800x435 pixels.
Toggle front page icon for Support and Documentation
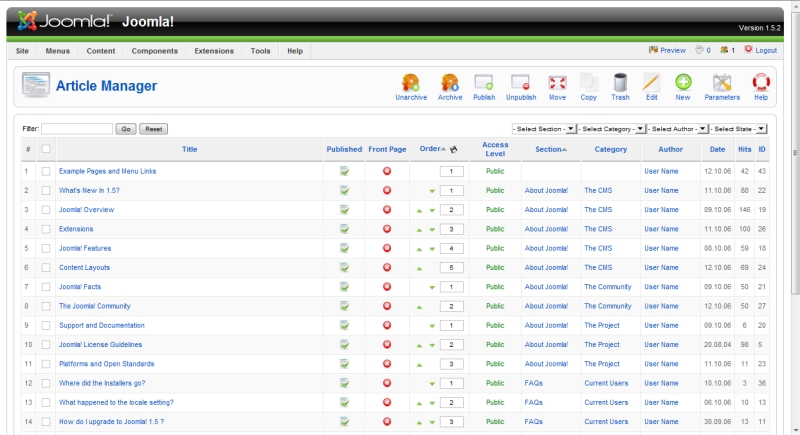pyautogui.click(x=387, y=325)
